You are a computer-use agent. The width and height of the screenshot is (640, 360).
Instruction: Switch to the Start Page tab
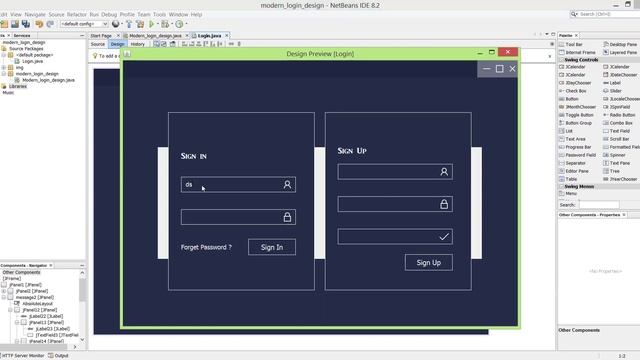point(101,36)
